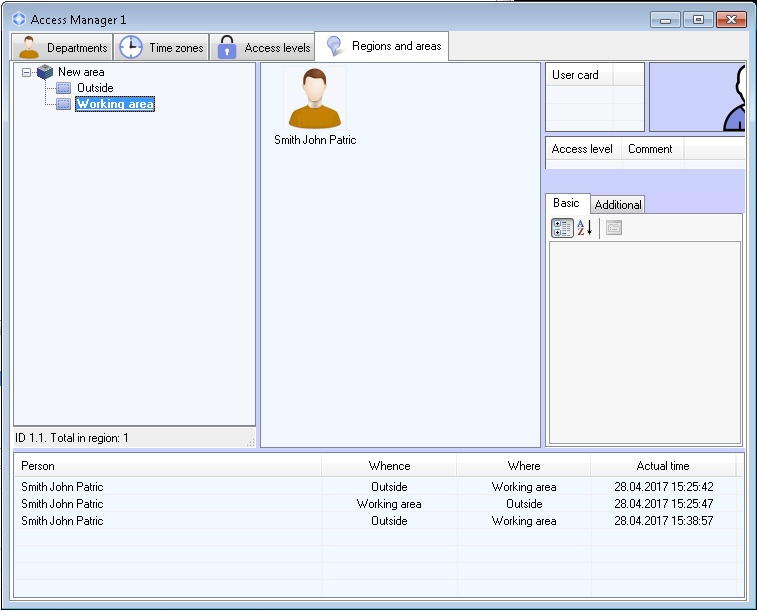Sort log by Actual time column
The height and width of the screenshot is (611, 757).
663,466
